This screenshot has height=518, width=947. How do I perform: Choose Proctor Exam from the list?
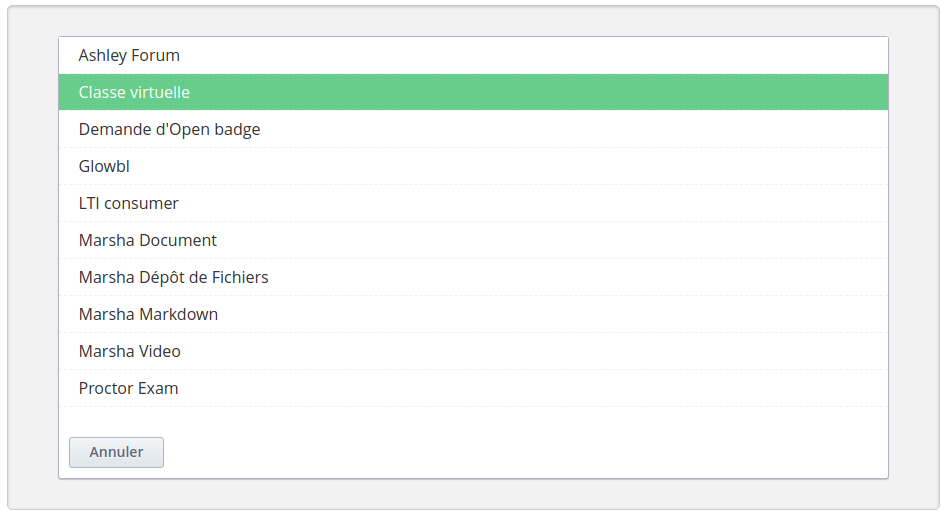128,388
